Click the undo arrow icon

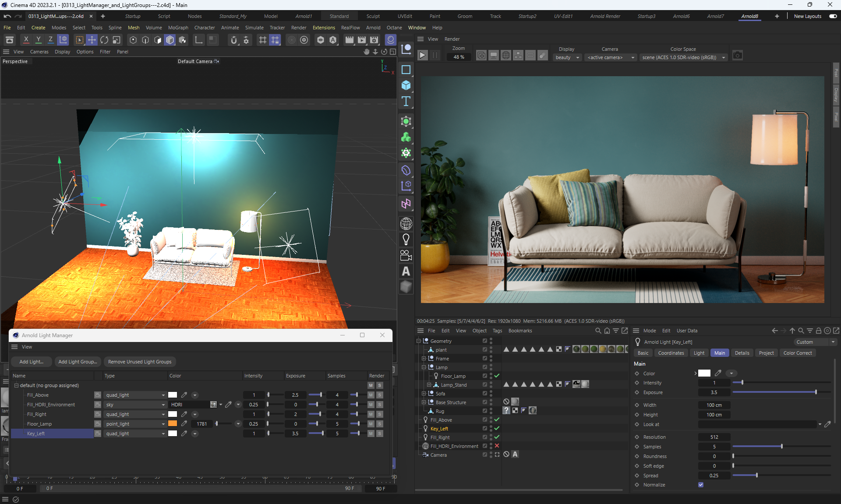point(7,16)
